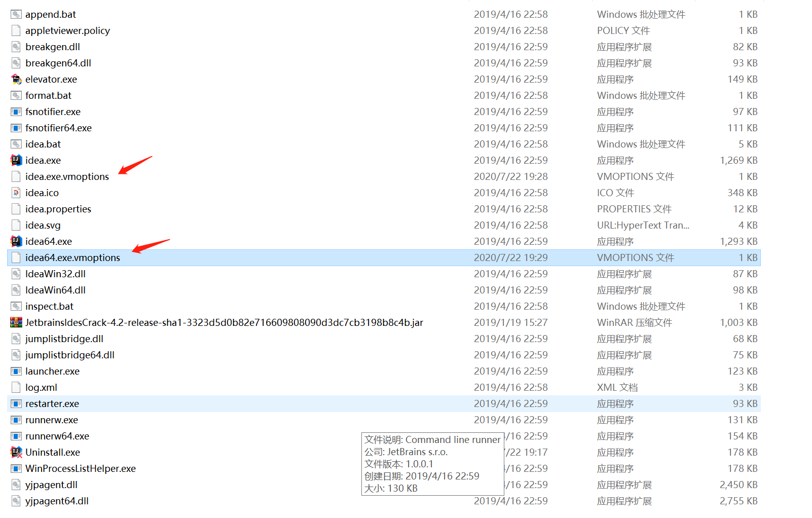Click the Uninstall.exe IntelliJ icon
The width and height of the screenshot is (812, 518).
click(16, 452)
